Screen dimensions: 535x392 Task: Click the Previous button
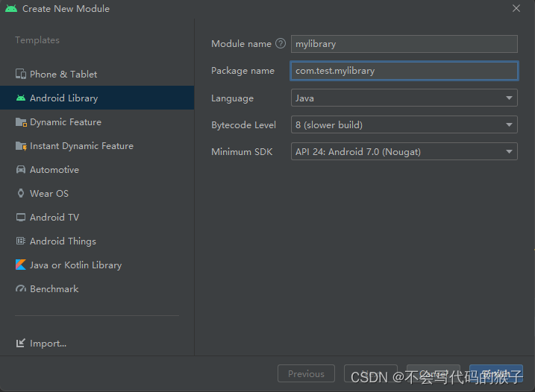coord(306,373)
